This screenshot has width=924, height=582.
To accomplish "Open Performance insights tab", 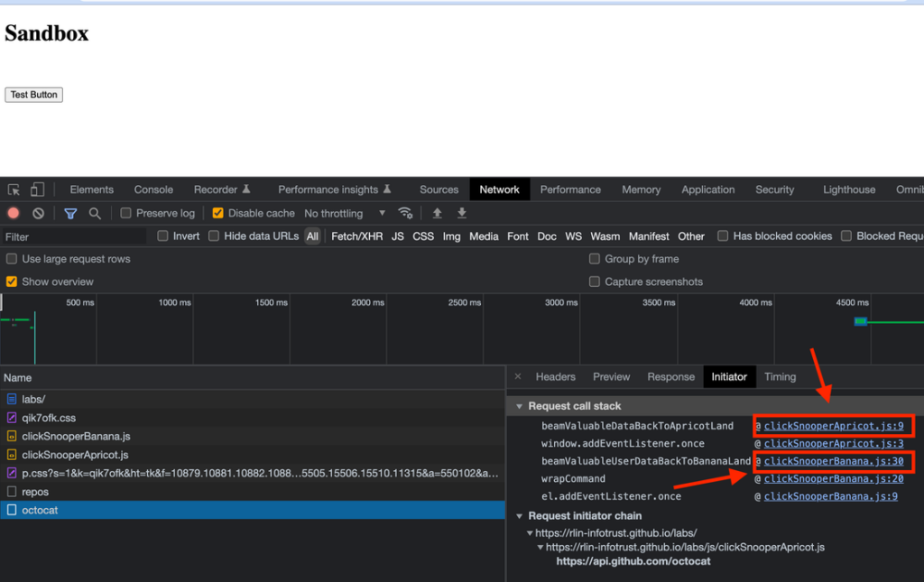I will [x=335, y=189].
